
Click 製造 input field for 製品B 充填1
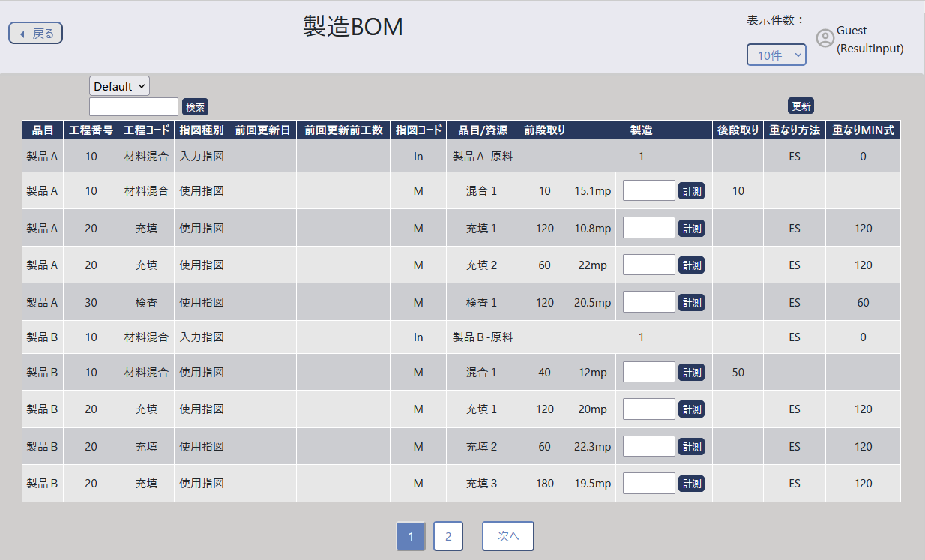coord(648,409)
